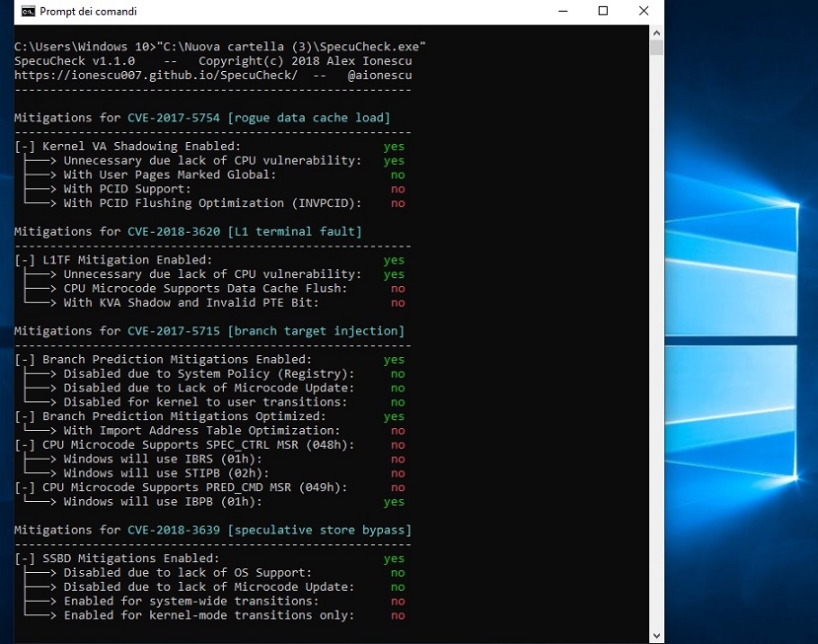Screen dimensions: 818x644
Task: Click "CPU Microcode Supports SPEC_CTRL MSR (048h):" line
Action: [210, 445]
